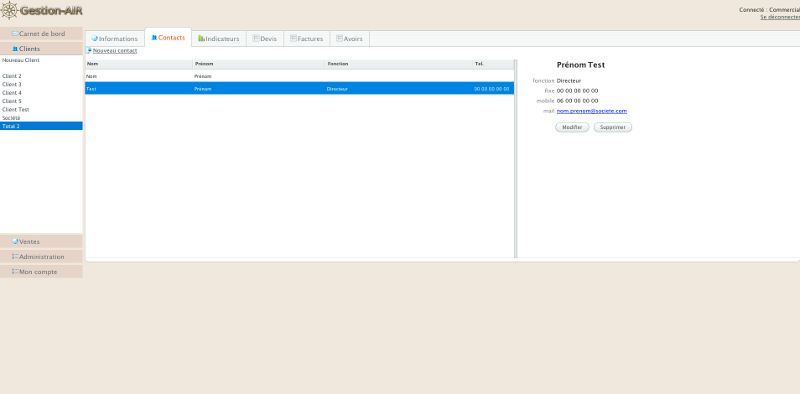The width and height of the screenshot is (800, 394).
Task: Open the Carnet de bord section
Action: (41, 34)
